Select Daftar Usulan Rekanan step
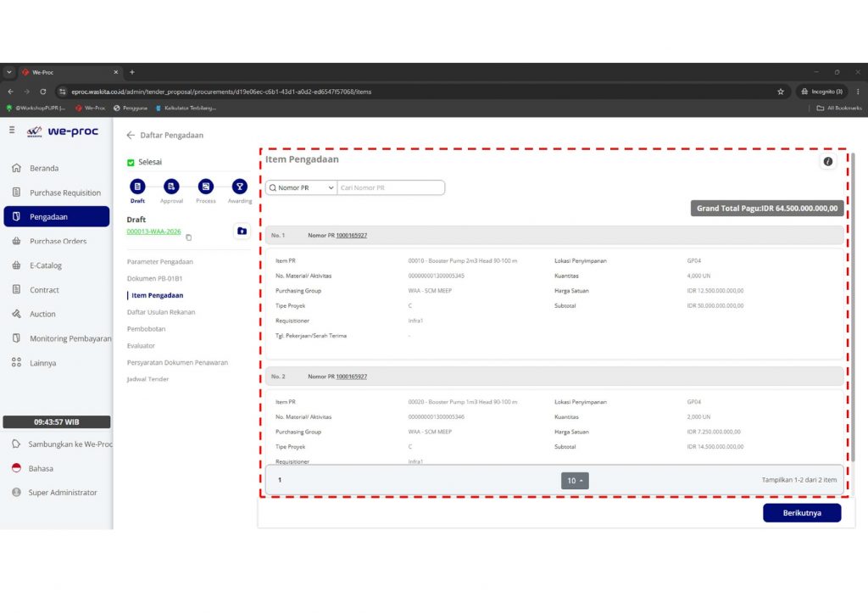This screenshot has height=614, width=868. pyautogui.click(x=161, y=312)
